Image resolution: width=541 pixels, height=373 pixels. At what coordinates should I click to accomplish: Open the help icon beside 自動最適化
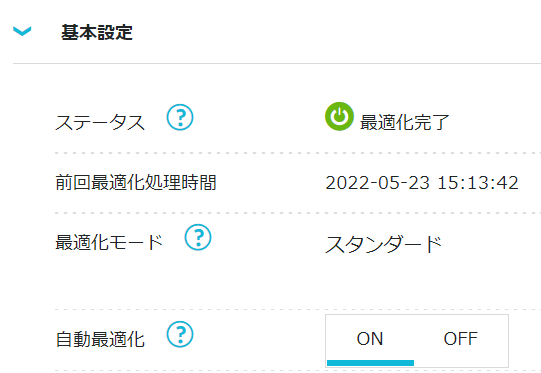[180, 334]
